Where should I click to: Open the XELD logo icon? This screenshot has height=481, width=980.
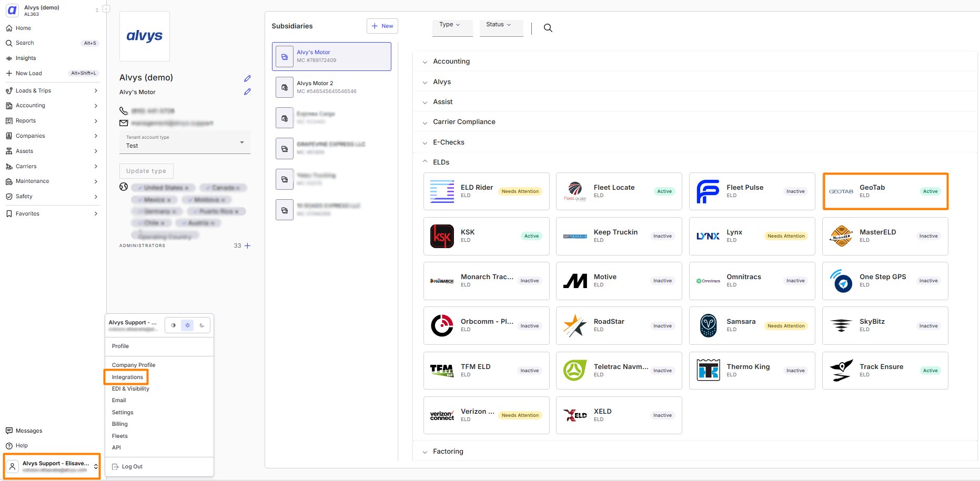coord(575,415)
